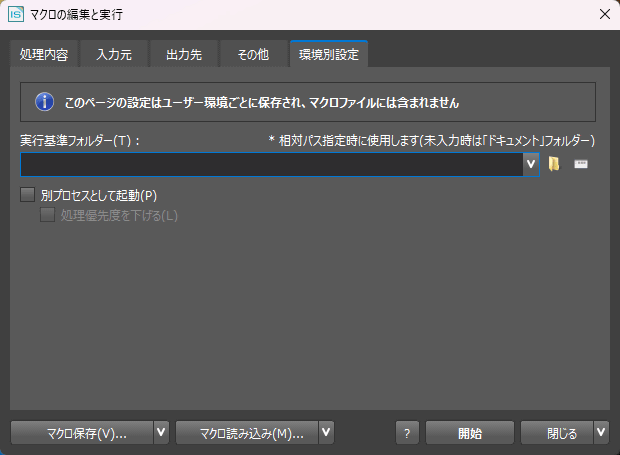Click the 相対パス指定時に使用します note text
Image resolution: width=620 pixels, height=455 pixels.
431,140
